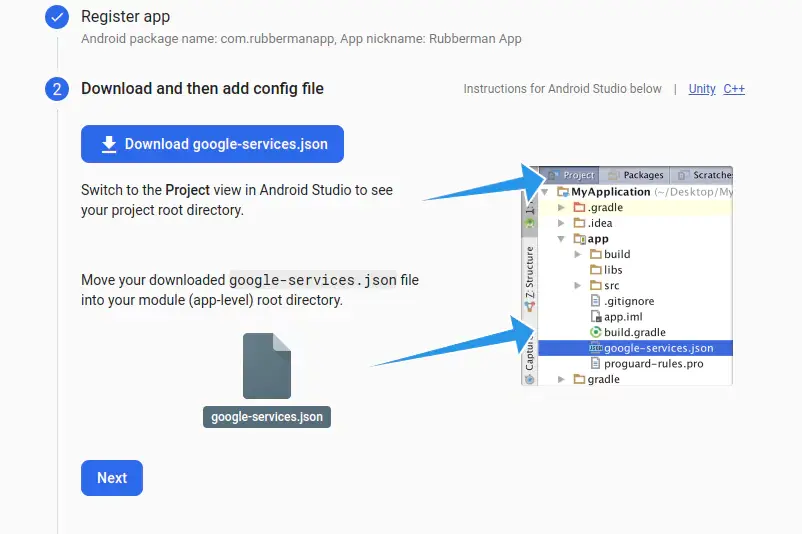Screen dimensions: 802x534
Task: Select the libs folder in the tree
Action: pos(606,270)
